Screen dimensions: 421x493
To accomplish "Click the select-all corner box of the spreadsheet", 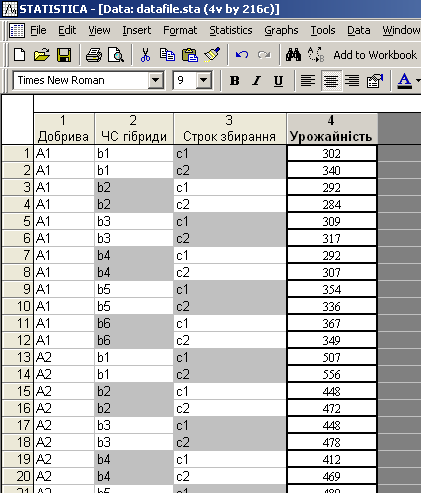I will (17, 119).
